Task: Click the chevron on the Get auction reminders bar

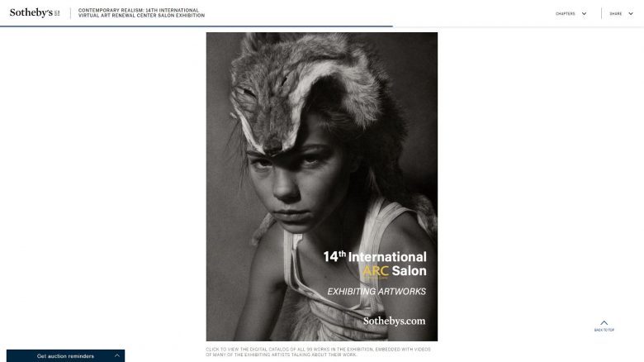Action: (x=117, y=355)
